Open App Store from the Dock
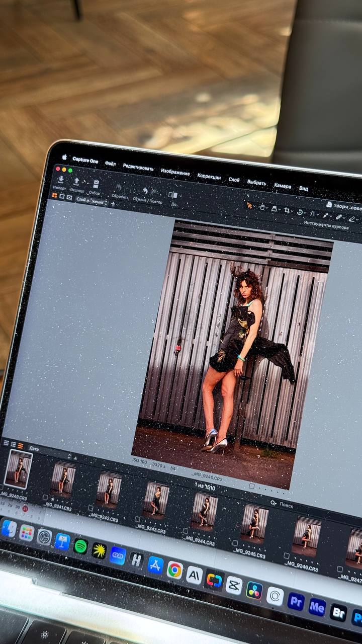Image resolution: width=362 pixels, height=644 pixels. click(x=155, y=565)
